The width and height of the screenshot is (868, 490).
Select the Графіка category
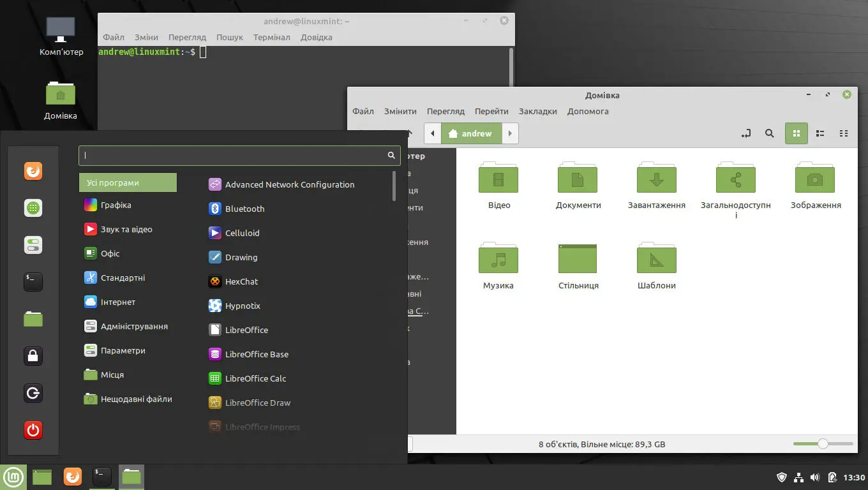click(107, 205)
